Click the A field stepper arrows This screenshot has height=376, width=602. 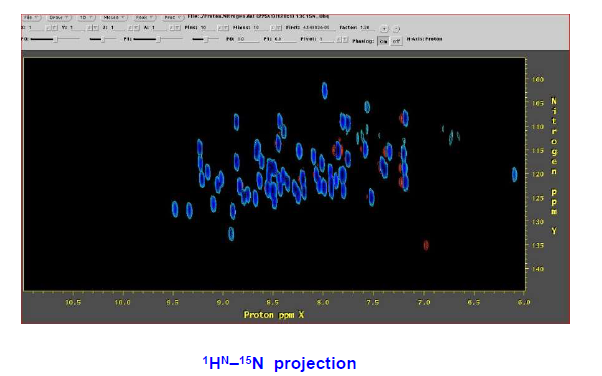tap(175, 28)
